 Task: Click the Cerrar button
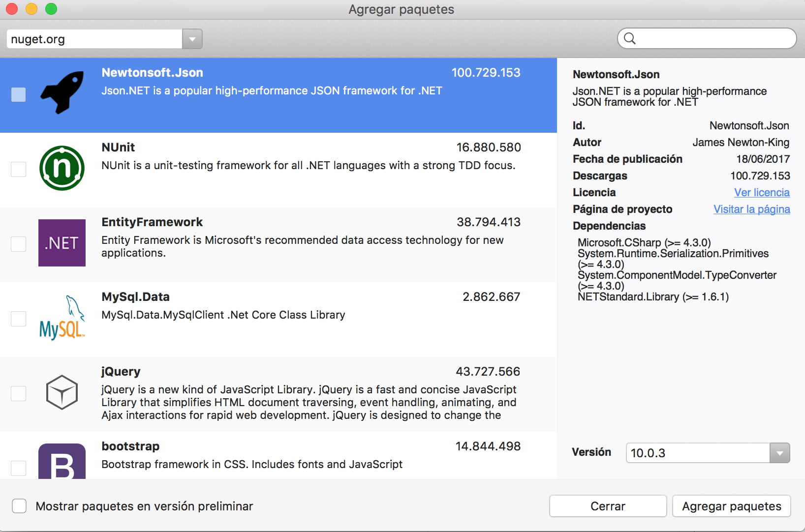(608, 506)
